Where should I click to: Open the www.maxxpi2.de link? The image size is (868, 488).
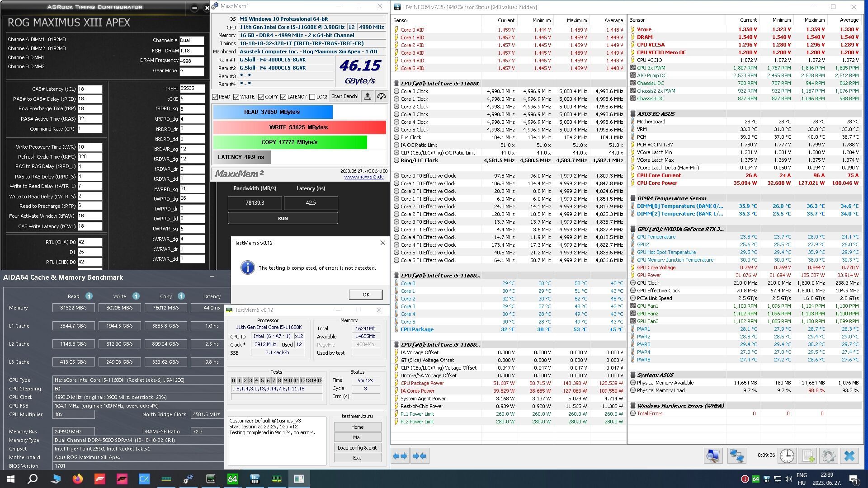point(364,177)
